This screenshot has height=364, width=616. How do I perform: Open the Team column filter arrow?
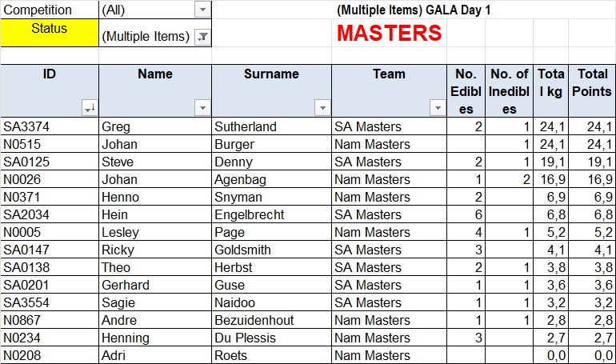[438, 107]
